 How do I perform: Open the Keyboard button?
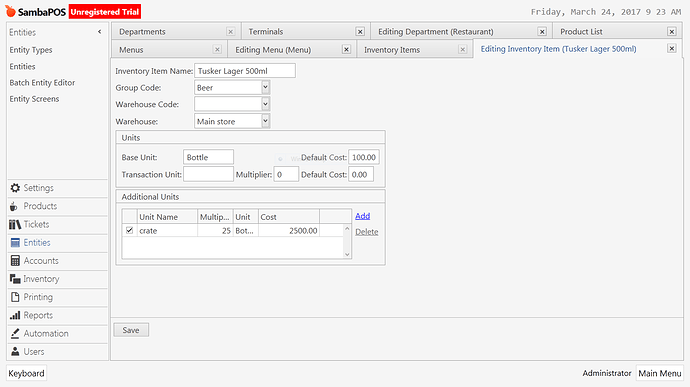tap(26, 373)
